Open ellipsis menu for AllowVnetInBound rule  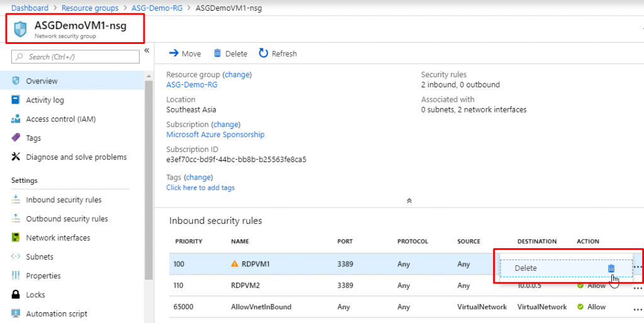(638, 307)
